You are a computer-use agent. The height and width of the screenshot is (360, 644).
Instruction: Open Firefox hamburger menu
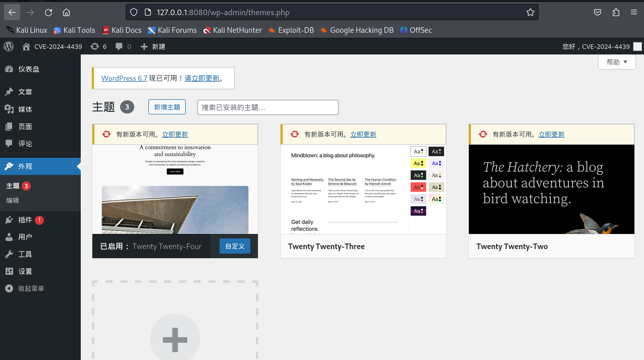[634, 12]
